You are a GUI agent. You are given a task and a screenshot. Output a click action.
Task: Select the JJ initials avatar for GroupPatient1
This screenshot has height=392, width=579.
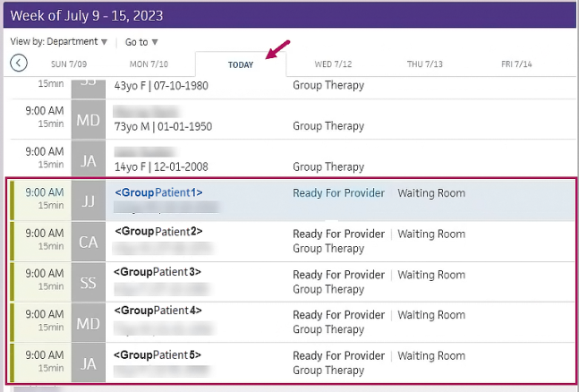click(x=88, y=200)
